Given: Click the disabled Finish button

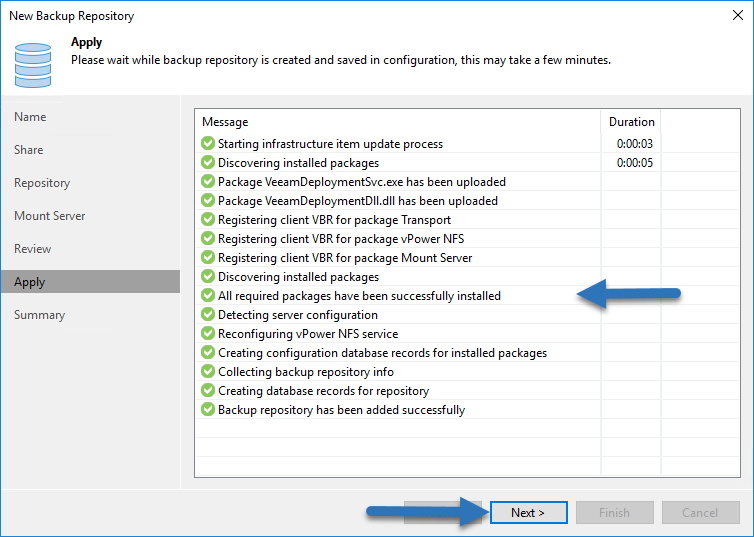Looking at the screenshot, I should coord(615,512).
